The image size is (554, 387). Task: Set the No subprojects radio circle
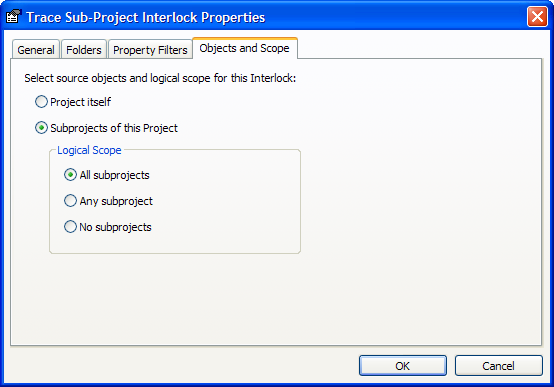(70, 227)
